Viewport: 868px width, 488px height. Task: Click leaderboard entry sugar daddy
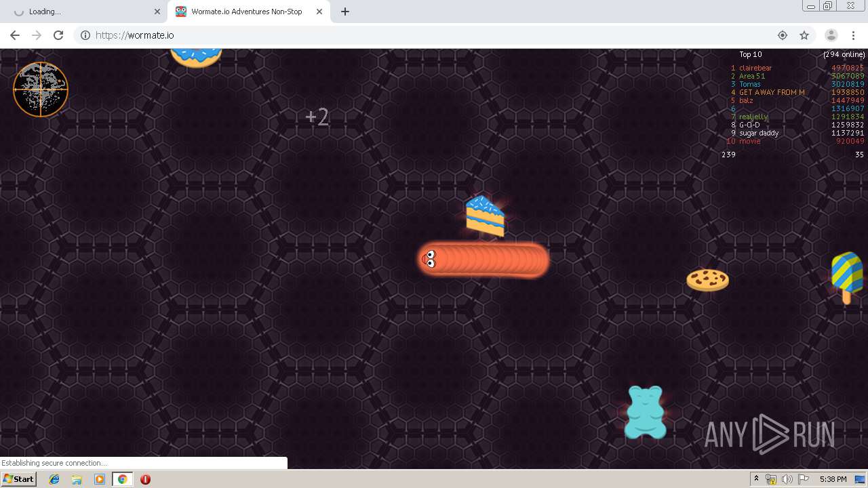tap(759, 133)
